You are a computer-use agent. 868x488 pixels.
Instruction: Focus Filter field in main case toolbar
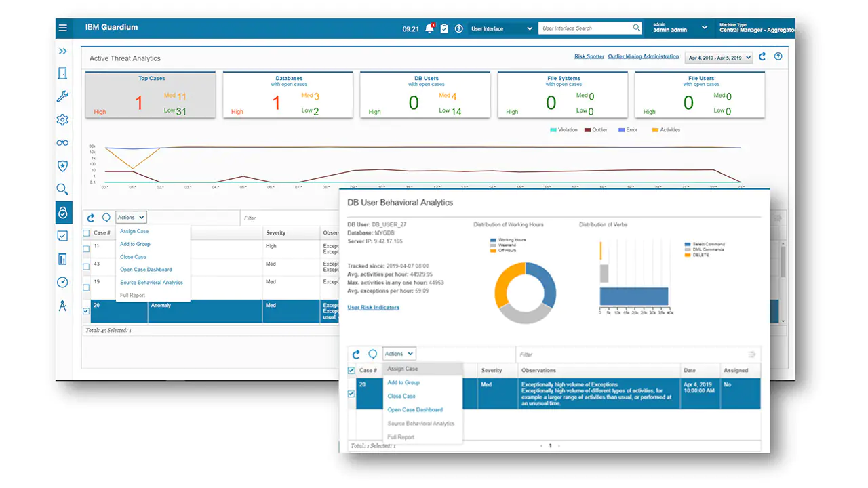tap(290, 218)
